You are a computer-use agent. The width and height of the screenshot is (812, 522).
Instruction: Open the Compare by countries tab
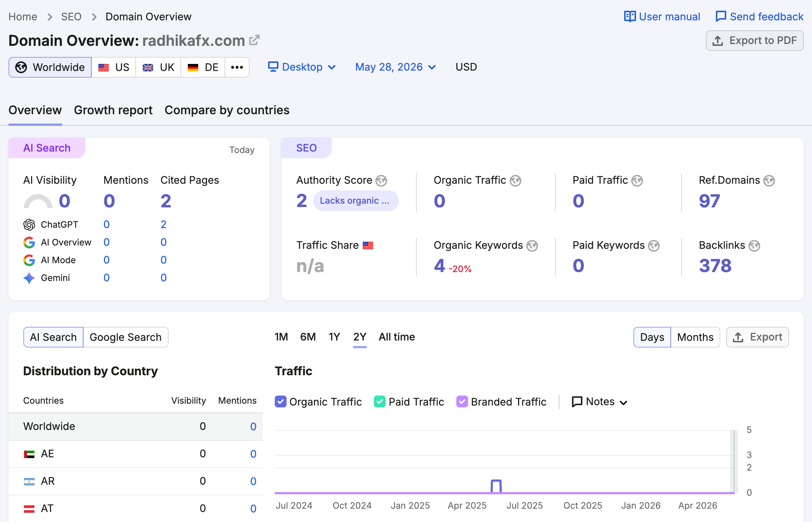pyautogui.click(x=227, y=110)
